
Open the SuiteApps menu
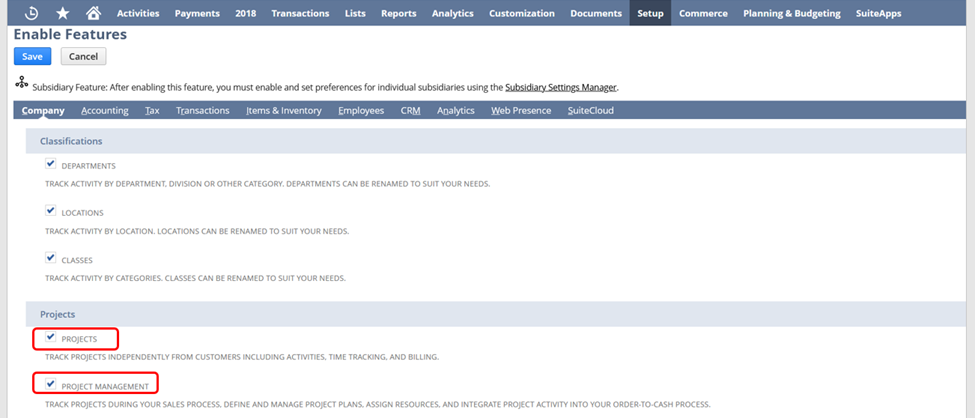click(878, 13)
